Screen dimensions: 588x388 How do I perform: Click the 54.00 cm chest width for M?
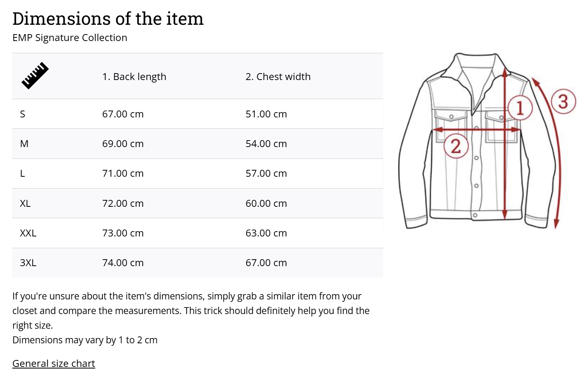click(x=266, y=144)
